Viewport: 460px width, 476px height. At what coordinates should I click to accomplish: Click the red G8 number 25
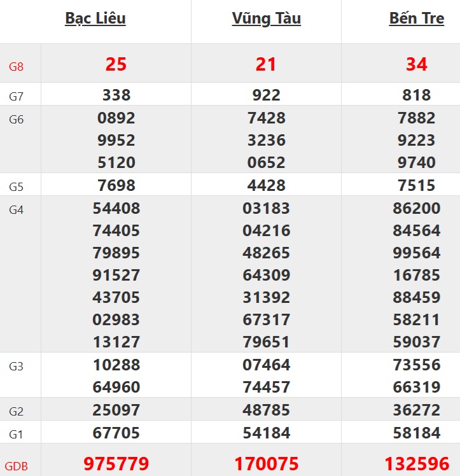pyautogui.click(x=116, y=64)
